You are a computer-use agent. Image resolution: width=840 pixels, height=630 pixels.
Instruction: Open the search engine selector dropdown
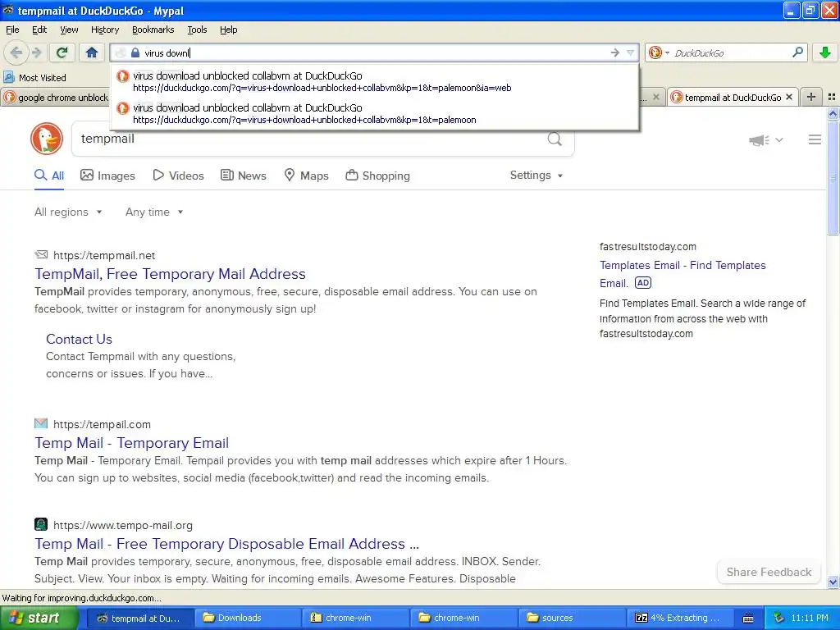[x=659, y=52]
